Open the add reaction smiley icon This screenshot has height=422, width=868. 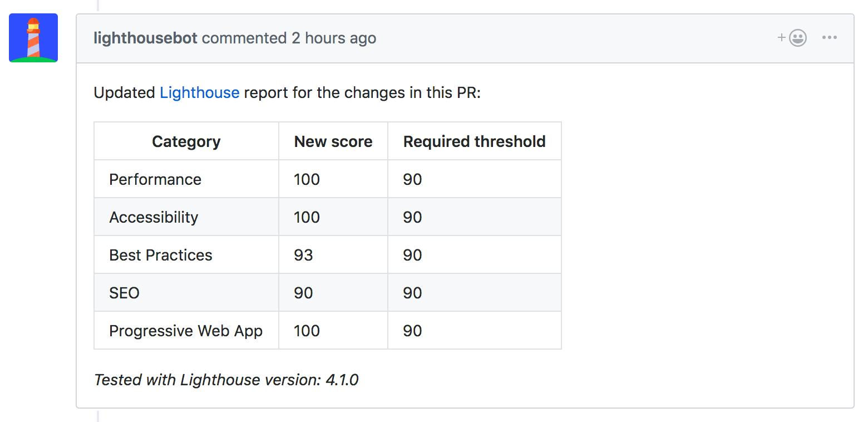click(x=798, y=38)
